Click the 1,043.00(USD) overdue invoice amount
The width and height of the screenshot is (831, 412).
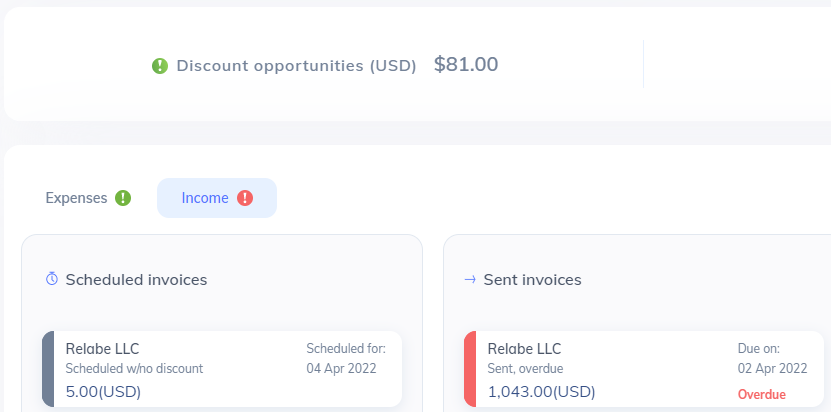point(541,391)
